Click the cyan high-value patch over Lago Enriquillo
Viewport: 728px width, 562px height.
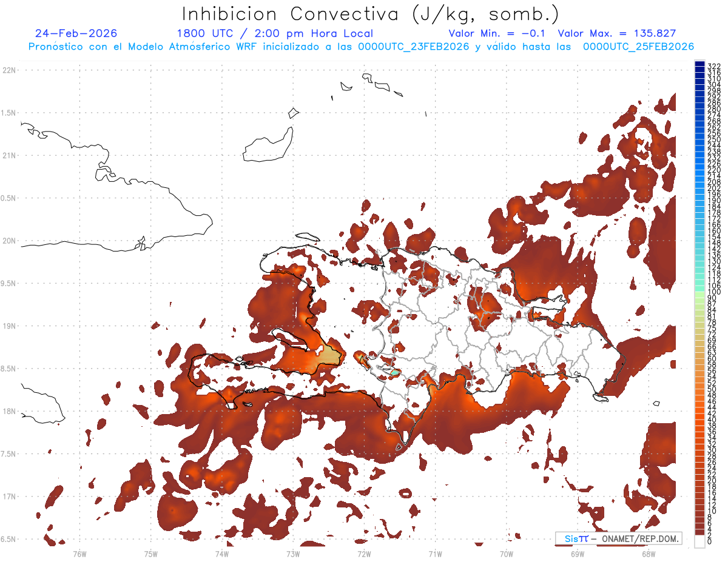394,372
